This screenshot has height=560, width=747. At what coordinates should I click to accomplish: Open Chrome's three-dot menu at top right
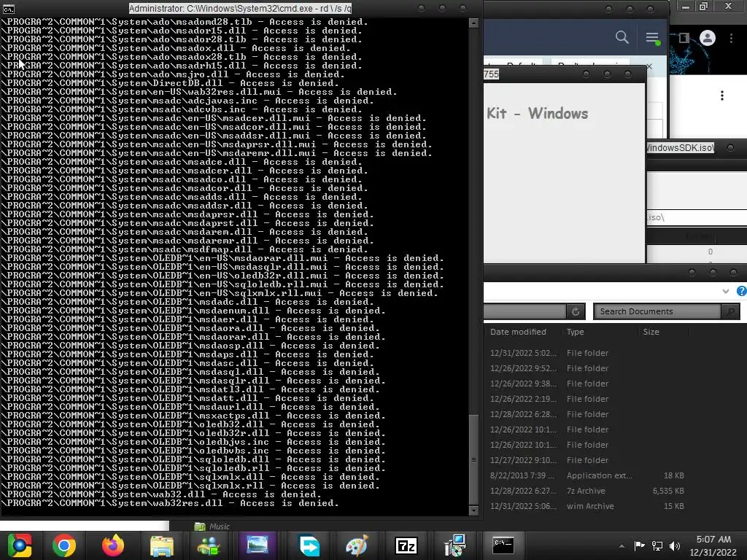[731, 38]
